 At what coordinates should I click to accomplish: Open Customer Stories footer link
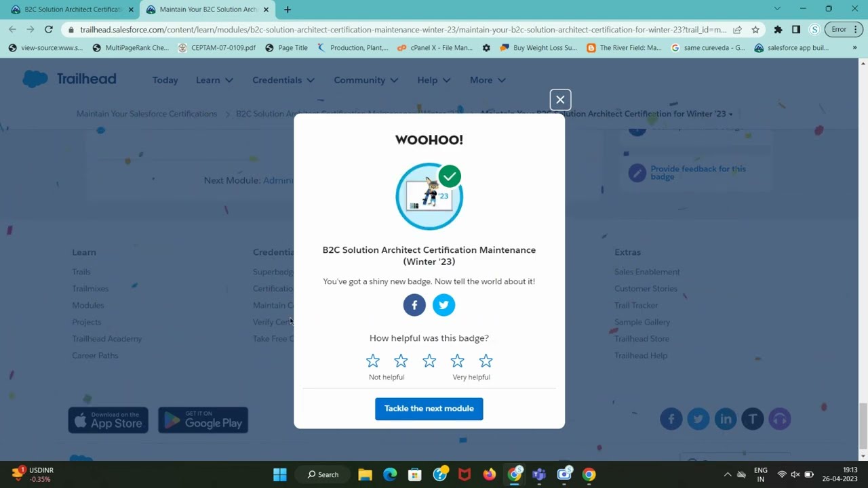(646, 289)
